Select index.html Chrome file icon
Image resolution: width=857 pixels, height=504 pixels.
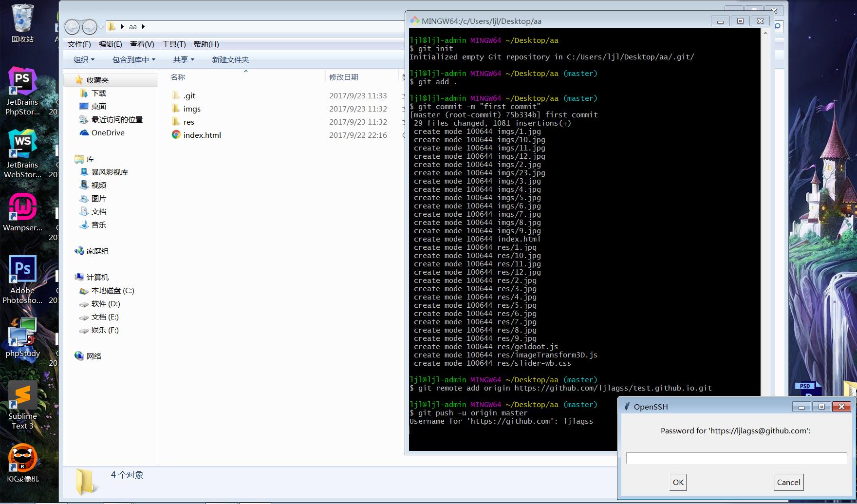point(176,134)
